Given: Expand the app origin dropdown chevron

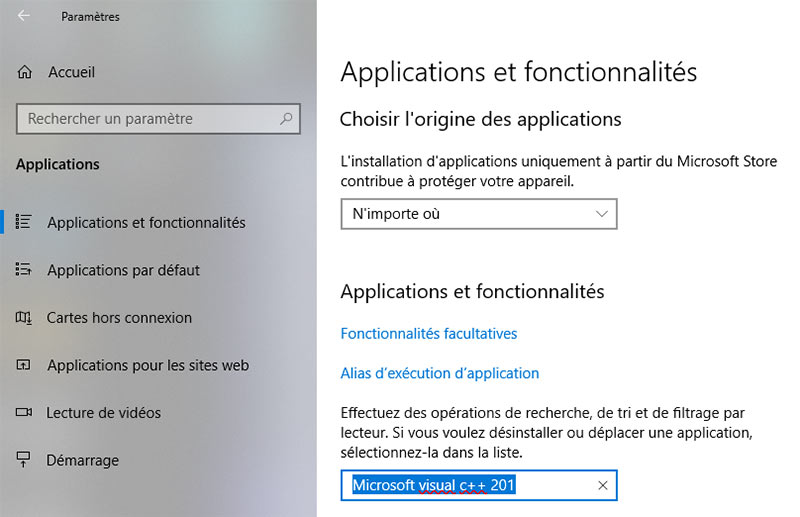Looking at the screenshot, I should [x=601, y=214].
